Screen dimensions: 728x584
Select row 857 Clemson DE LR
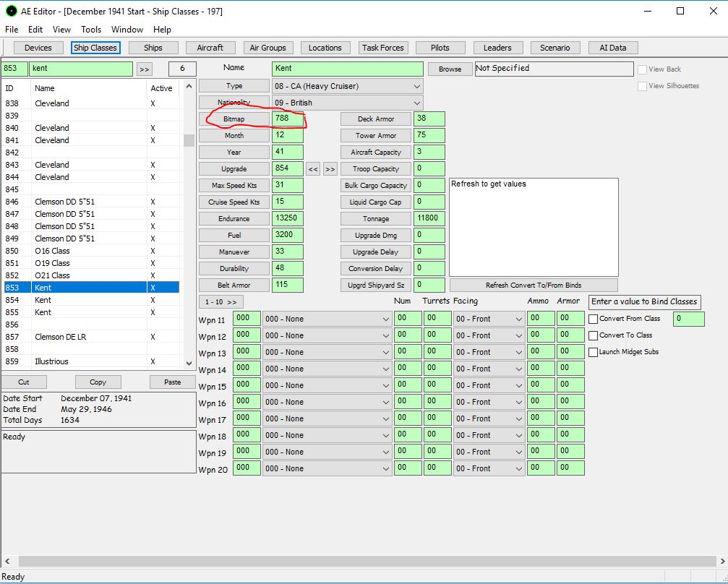point(92,337)
